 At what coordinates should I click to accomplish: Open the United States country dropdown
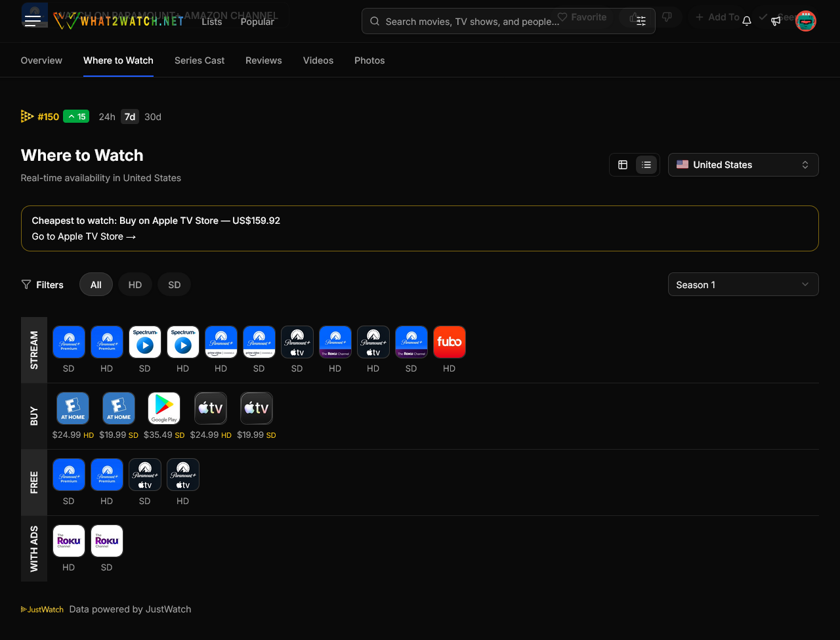point(743,165)
